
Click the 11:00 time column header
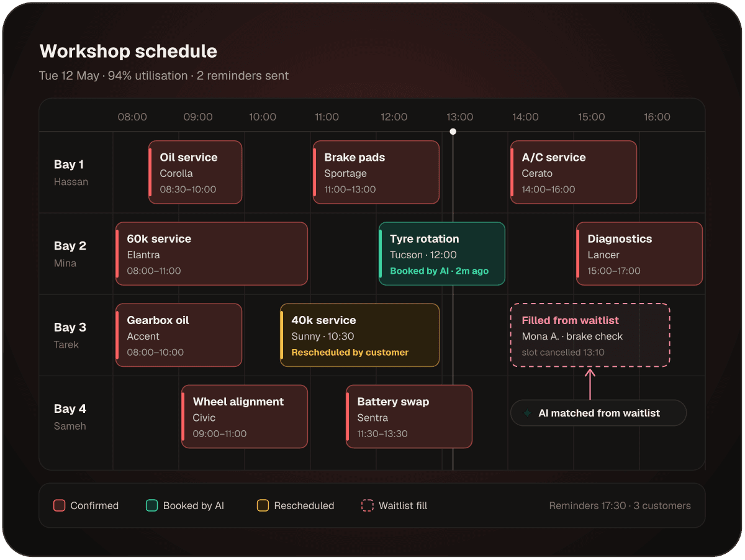click(327, 117)
